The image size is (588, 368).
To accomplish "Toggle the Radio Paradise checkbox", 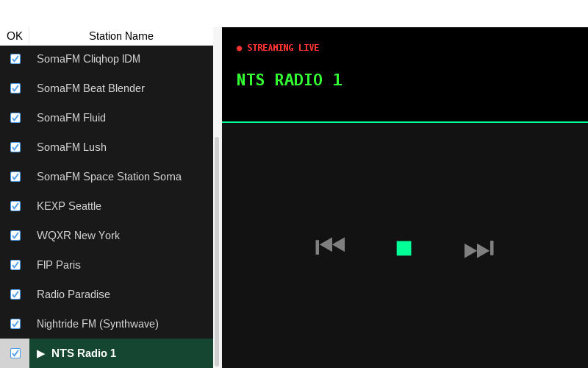I will [15, 294].
